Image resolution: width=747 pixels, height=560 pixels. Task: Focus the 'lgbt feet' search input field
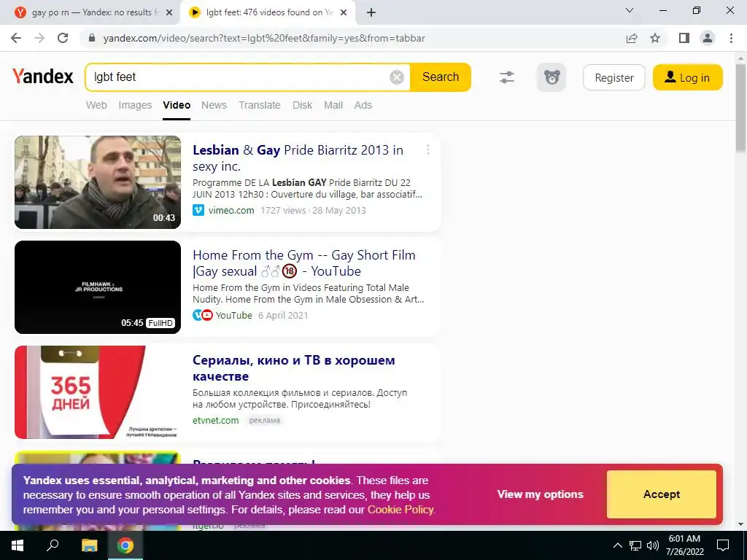tap(239, 77)
